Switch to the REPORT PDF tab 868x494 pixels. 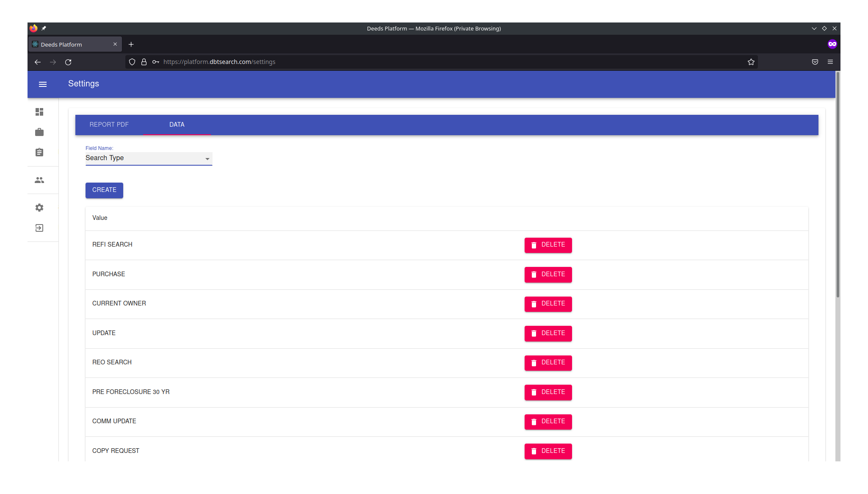[x=109, y=125]
